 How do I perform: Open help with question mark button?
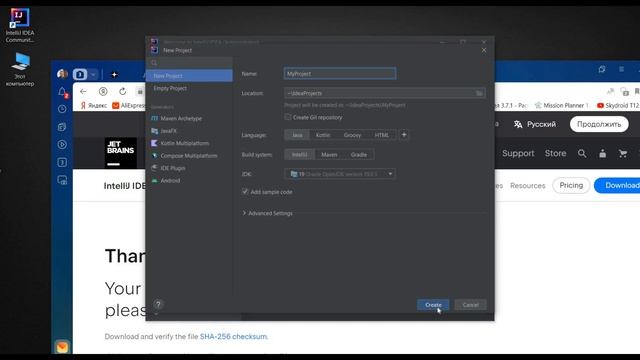click(158, 304)
